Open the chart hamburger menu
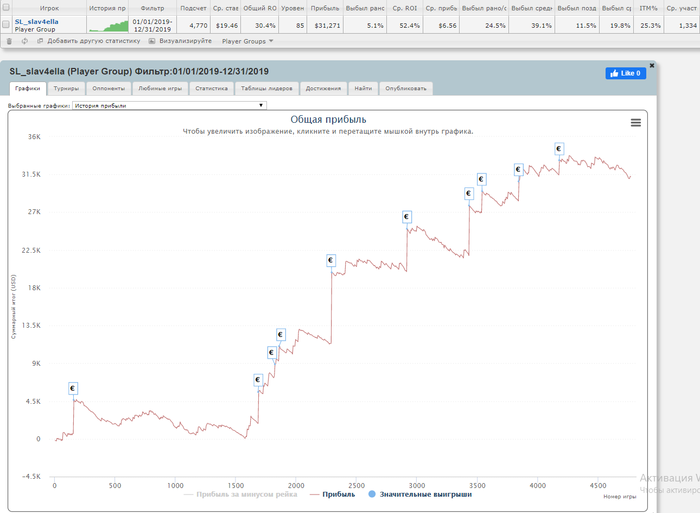Screen dimensions: 700x513 pos(635,122)
